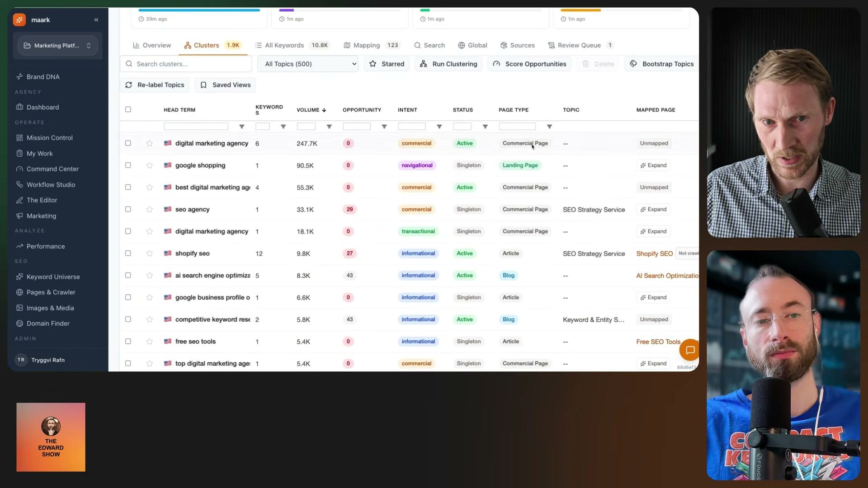This screenshot has height=488, width=868.
Task: Click the Bootstrap Topics button
Action: point(662,64)
